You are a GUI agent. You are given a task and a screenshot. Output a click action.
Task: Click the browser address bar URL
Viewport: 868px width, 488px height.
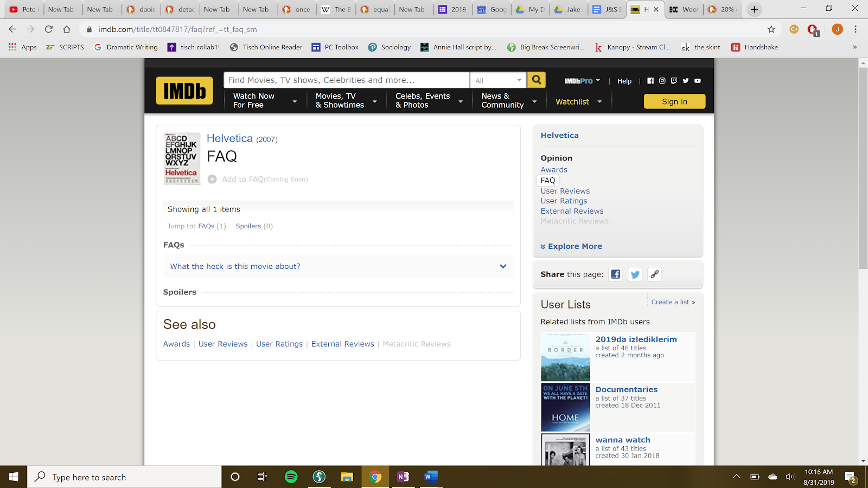pos(177,29)
